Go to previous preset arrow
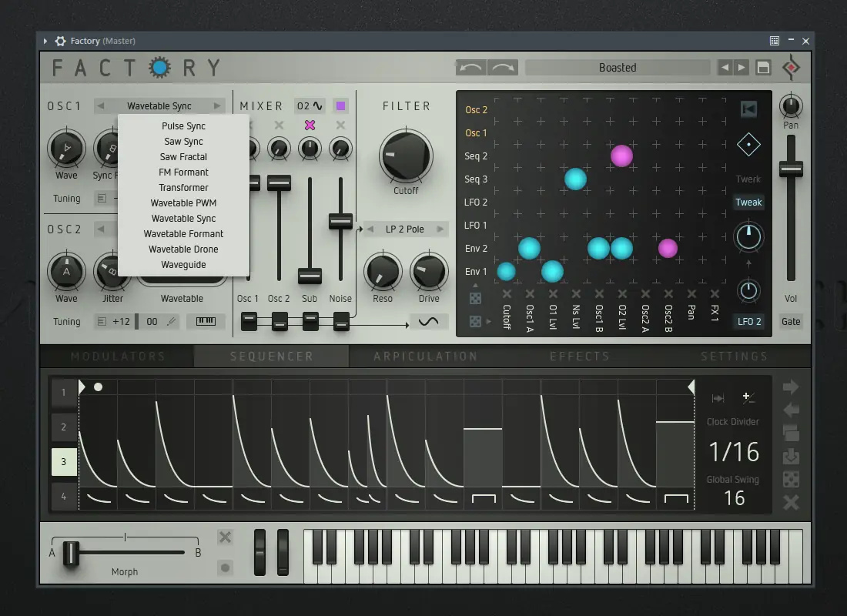This screenshot has height=616, width=847. point(725,68)
